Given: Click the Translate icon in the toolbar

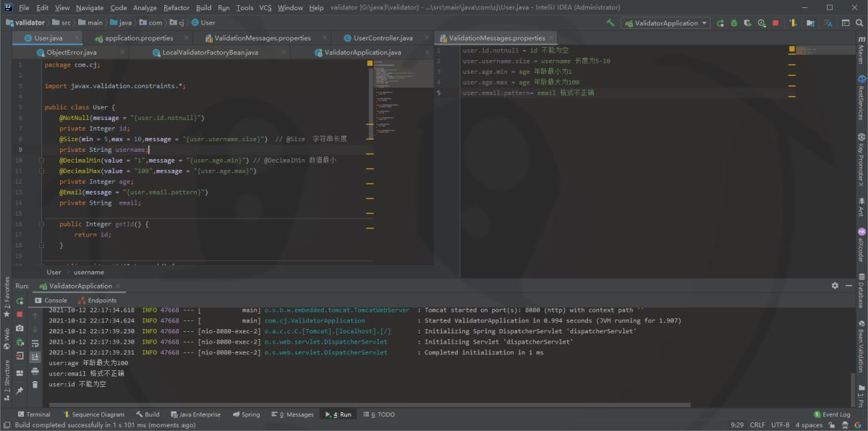Looking at the screenshot, I should pyautogui.click(x=827, y=22).
